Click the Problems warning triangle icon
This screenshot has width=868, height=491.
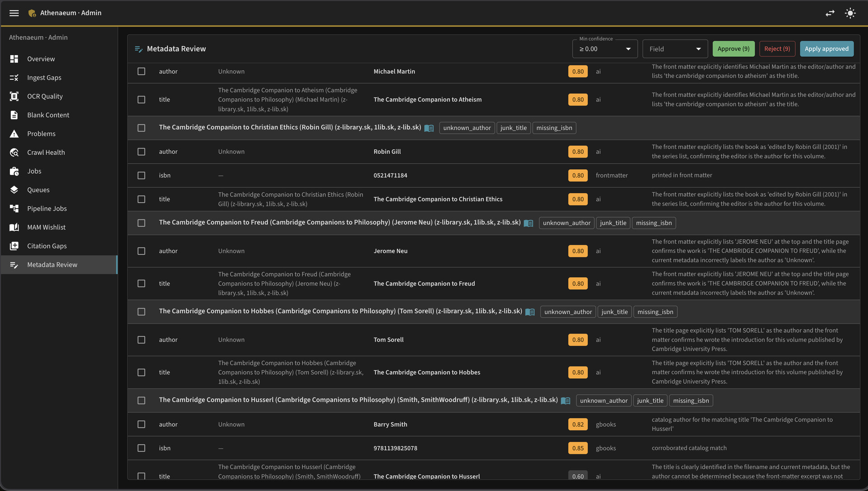(x=14, y=134)
